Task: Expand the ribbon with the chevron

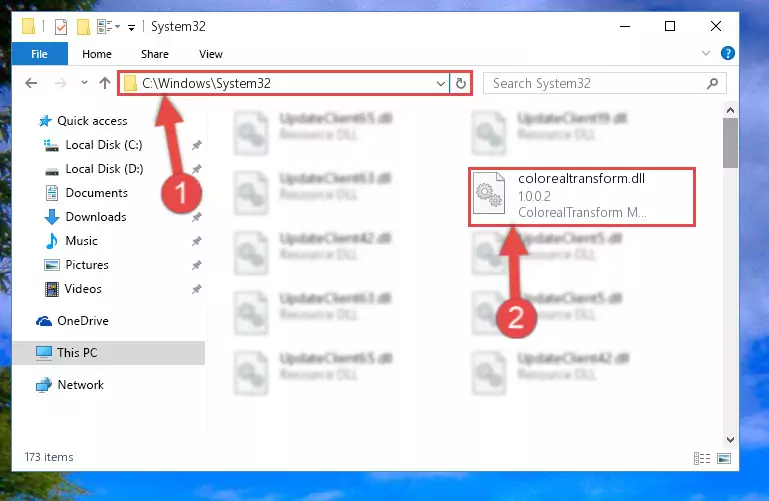Action: [x=706, y=53]
